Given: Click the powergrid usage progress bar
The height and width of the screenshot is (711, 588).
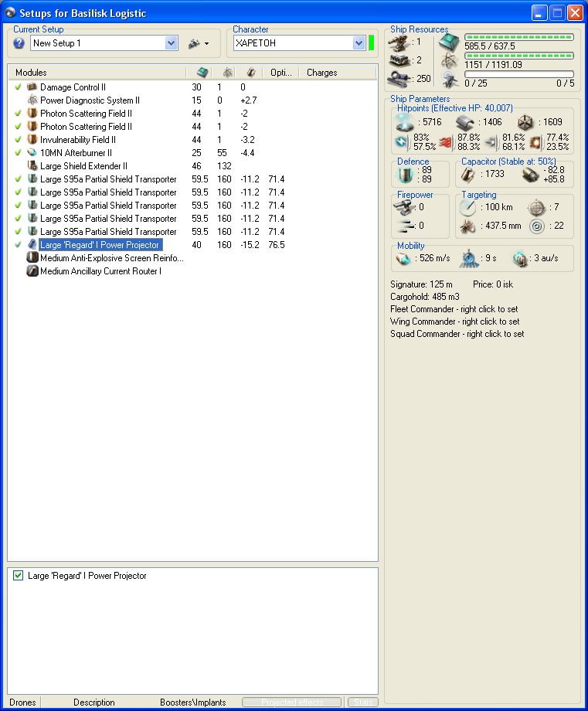Looking at the screenshot, I should pos(519,56).
